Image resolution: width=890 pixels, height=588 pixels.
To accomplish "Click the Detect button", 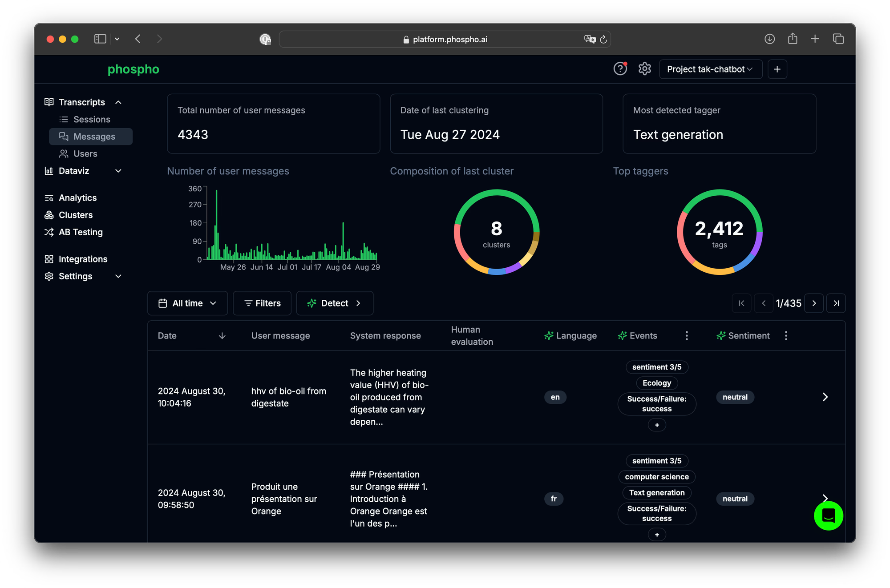I will point(335,303).
